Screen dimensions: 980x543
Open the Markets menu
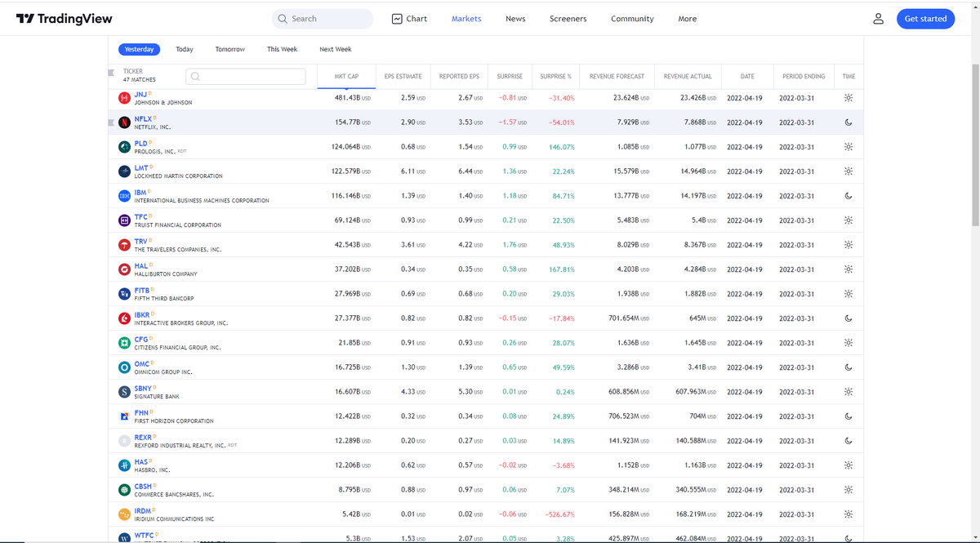(x=466, y=19)
